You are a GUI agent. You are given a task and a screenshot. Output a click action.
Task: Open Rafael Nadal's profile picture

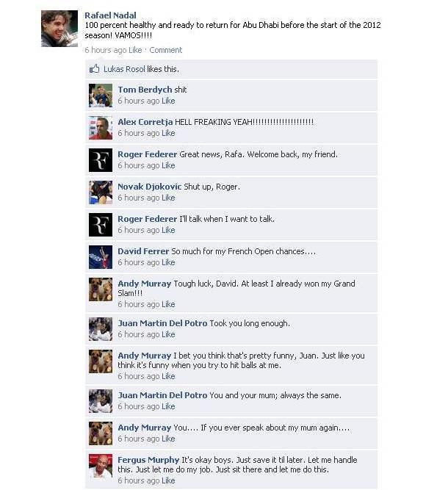pos(59,29)
